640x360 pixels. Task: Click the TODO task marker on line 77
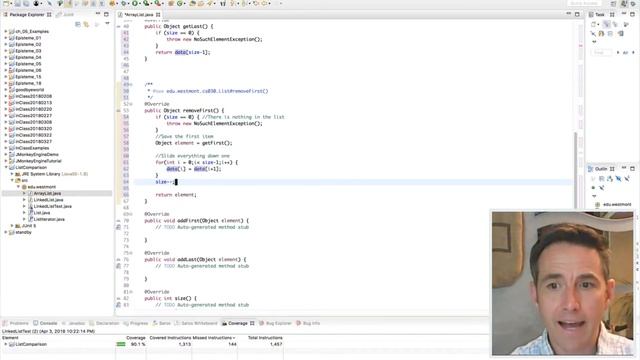tap(118, 266)
